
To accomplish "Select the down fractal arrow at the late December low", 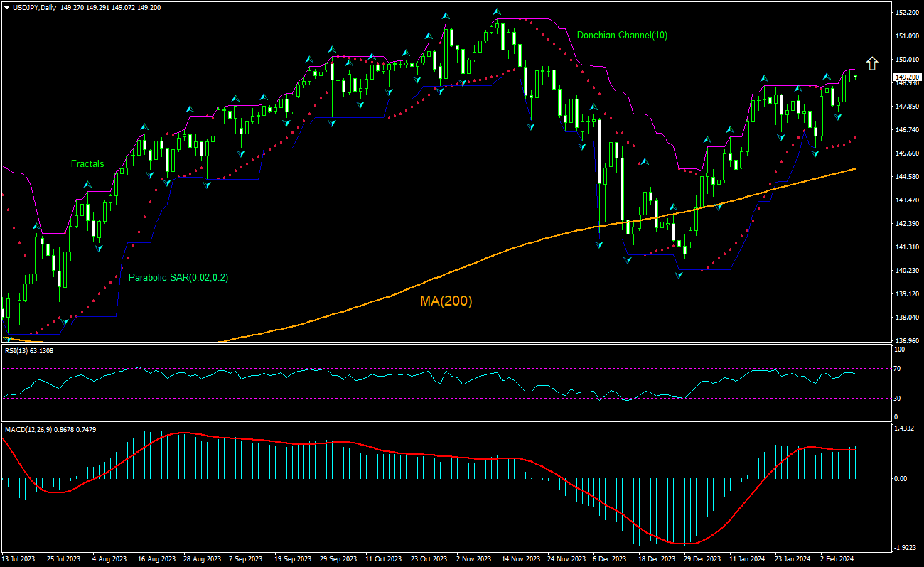I will tap(679, 275).
